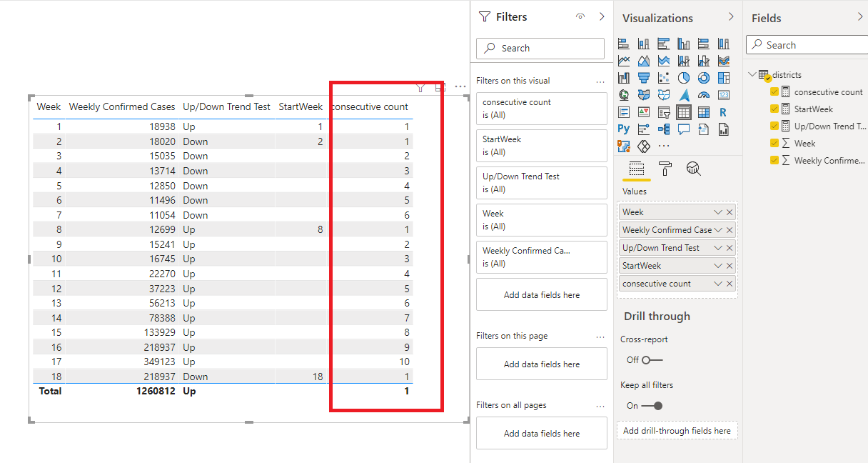Open Weekly Confirmed Cases value dropdown
This screenshot has width=868, height=463.
click(x=718, y=230)
